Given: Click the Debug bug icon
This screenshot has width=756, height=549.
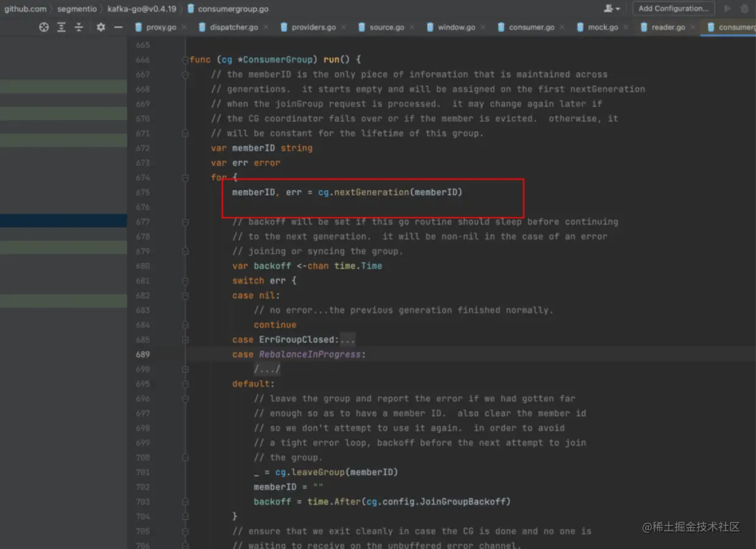Looking at the screenshot, I should click(745, 9).
